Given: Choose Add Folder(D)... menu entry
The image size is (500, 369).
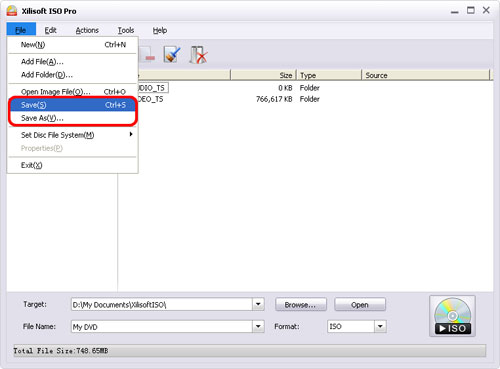Looking at the screenshot, I should click(73, 75).
